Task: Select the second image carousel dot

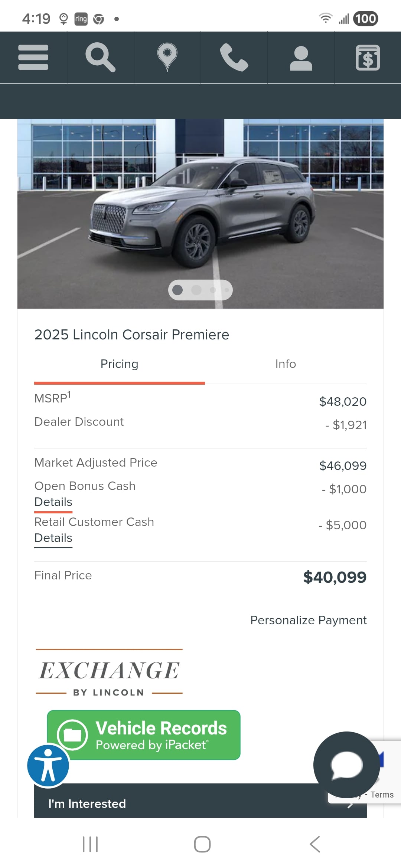Action: (196, 290)
